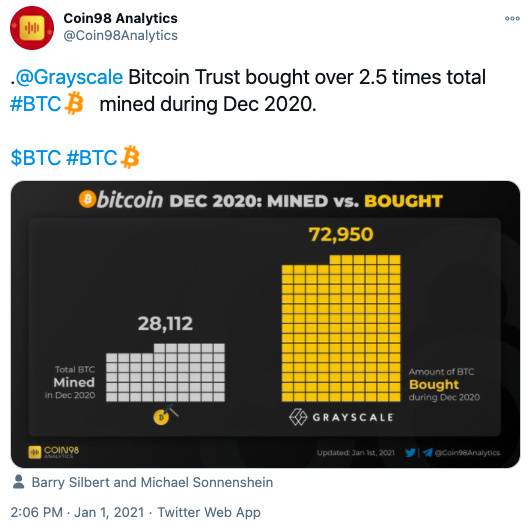Click the Twitter bird icon in infographic
This screenshot has width=531, height=528.
click(410, 452)
